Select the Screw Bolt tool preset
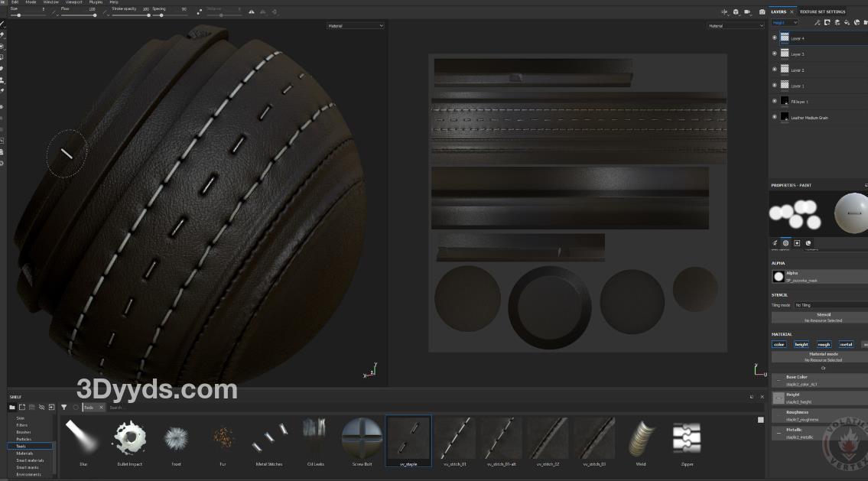 (362, 439)
